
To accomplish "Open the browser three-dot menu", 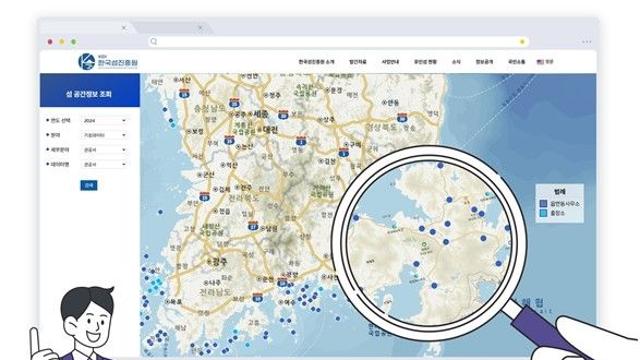I will click(587, 42).
